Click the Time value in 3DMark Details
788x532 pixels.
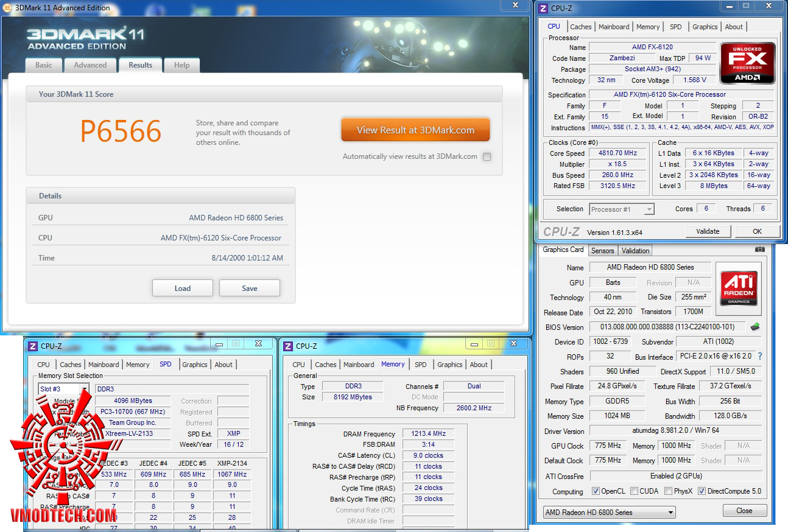click(x=247, y=258)
